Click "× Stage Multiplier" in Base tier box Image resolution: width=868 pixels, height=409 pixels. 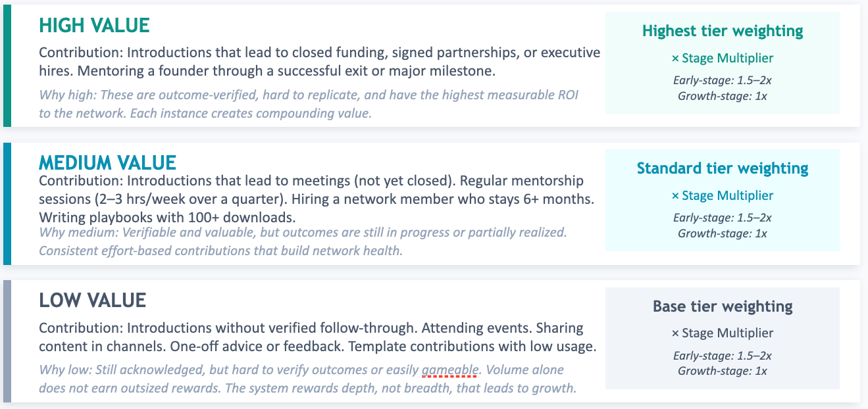[722, 333]
